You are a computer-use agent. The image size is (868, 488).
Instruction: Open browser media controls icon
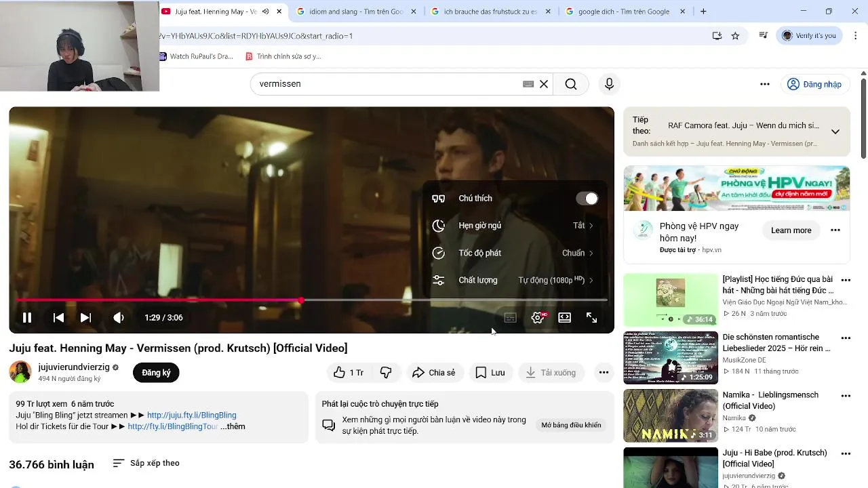click(x=764, y=36)
